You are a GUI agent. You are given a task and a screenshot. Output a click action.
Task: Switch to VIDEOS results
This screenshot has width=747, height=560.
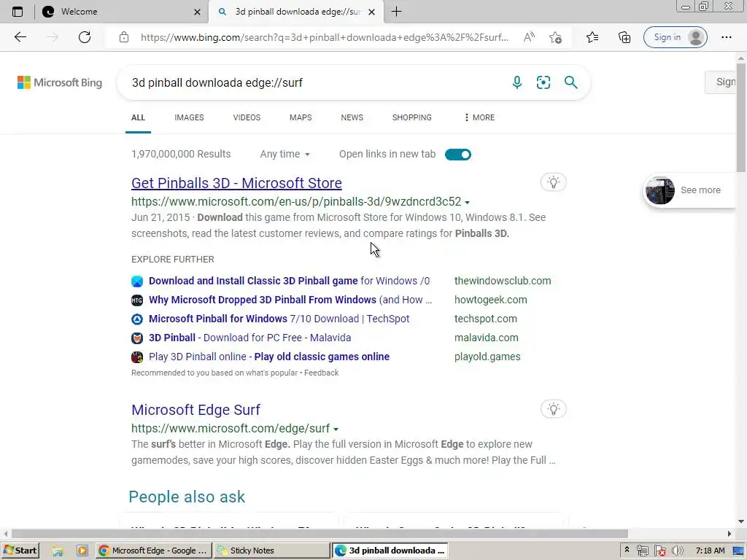coord(247,117)
